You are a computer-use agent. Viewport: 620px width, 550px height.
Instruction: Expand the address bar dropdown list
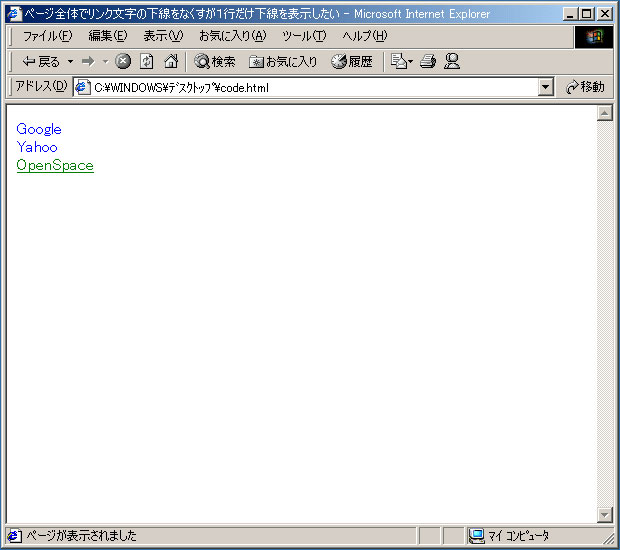546,87
